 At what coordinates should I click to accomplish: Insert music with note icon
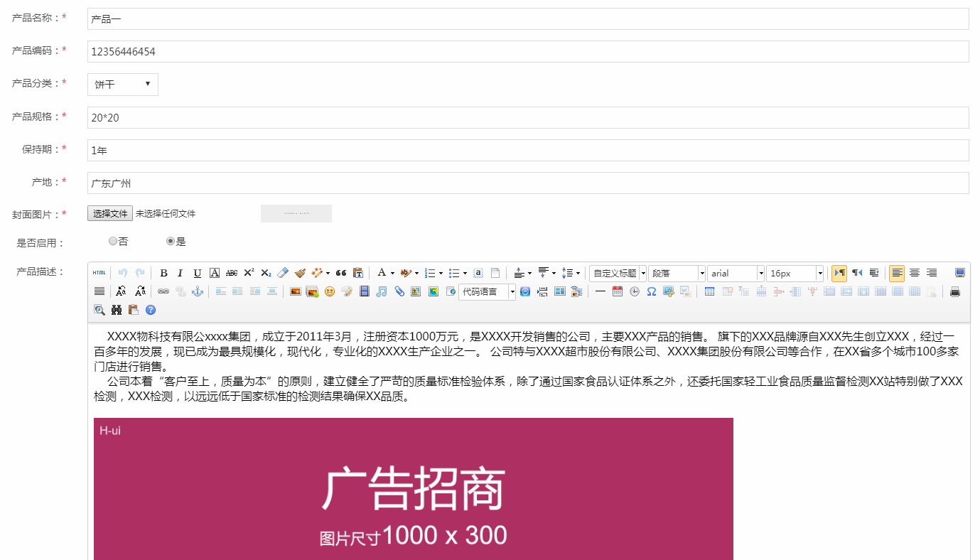click(382, 291)
